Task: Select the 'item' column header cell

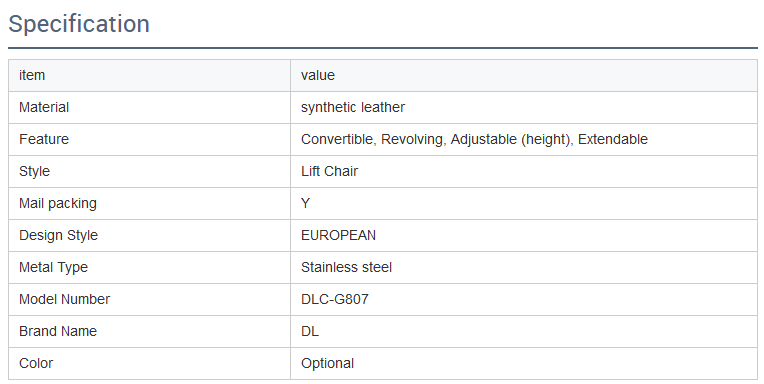Action: pos(150,76)
